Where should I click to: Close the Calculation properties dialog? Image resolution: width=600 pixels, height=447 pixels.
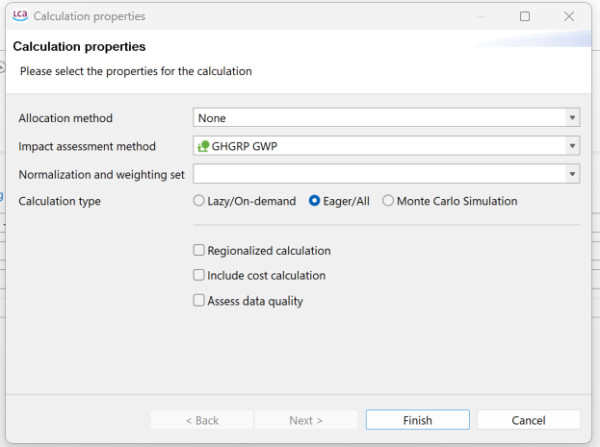pos(569,16)
